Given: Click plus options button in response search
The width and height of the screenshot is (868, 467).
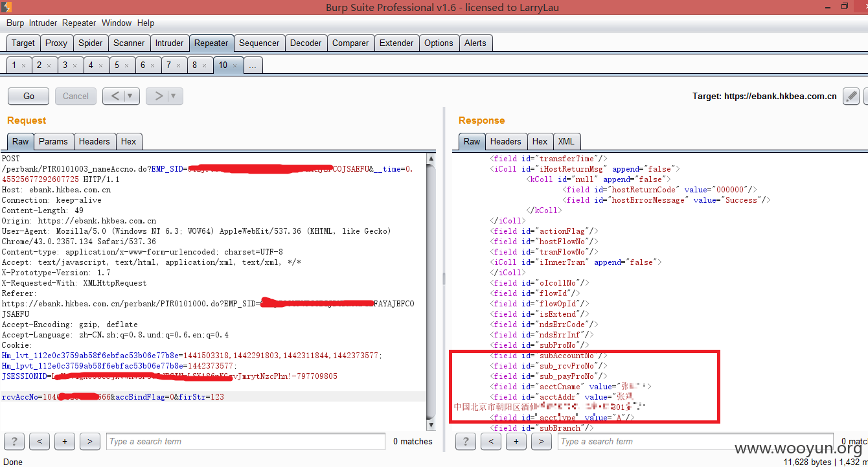Looking at the screenshot, I should click(516, 441).
